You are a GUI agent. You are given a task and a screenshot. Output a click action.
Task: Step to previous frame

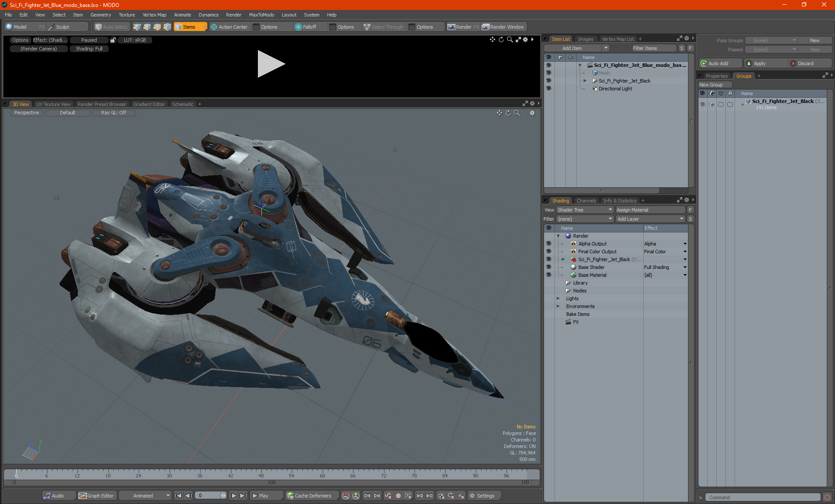click(x=188, y=496)
